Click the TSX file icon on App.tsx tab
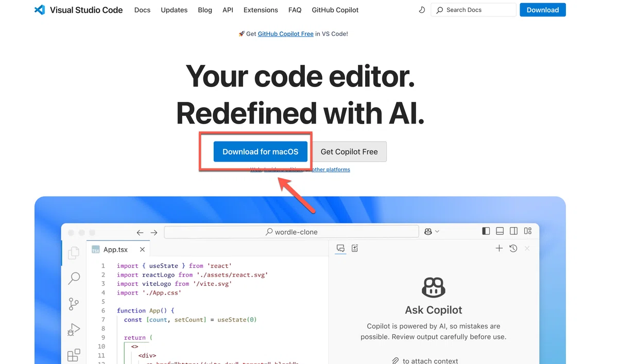Viewport: 618px width, 364px height. click(96, 249)
